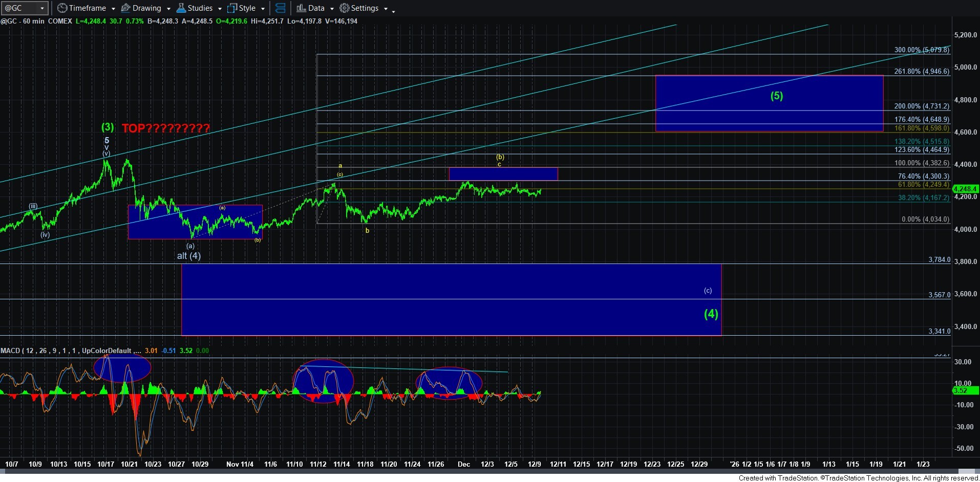This screenshot has width=980, height=482.
Task: Open the toolbar overflow arrow after Settings
Action: (393, 10)
